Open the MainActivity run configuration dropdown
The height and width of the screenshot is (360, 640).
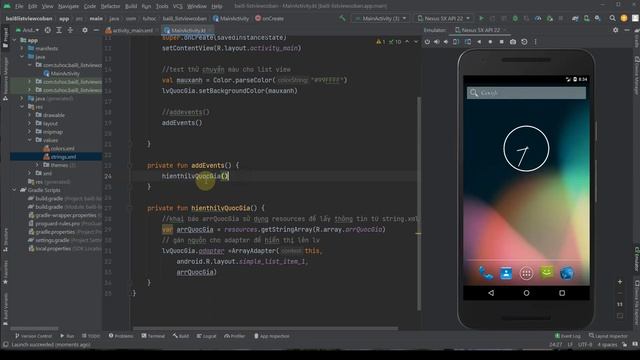pos(380,18)
